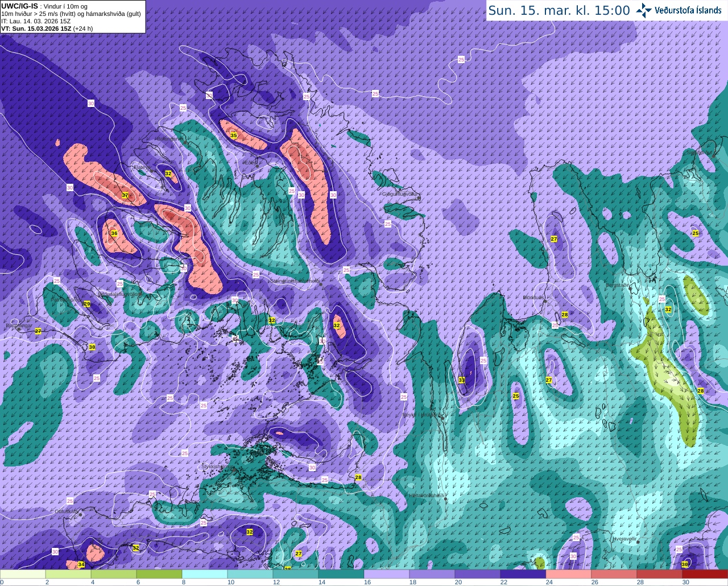Click the 'UWC/IG-IS : Vindur í 10m og' title line
Image resolution: width=728 pixels, height=586 pixels.
click(x=44, y=6)
